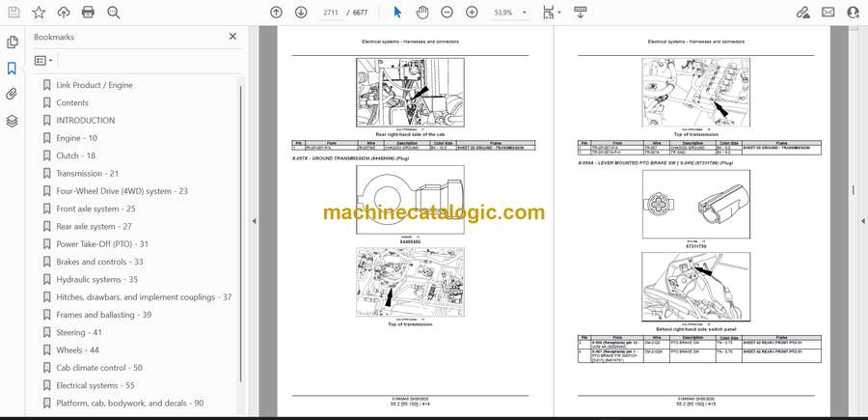Bookmark this file with the star icon
Screen dimensions: 868x420
point(39,13)
